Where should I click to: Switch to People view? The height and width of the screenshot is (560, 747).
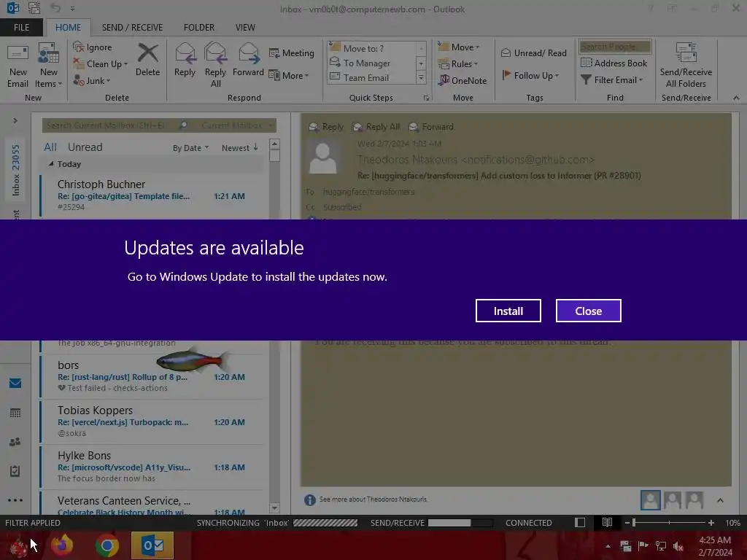[x=15, y=442]
